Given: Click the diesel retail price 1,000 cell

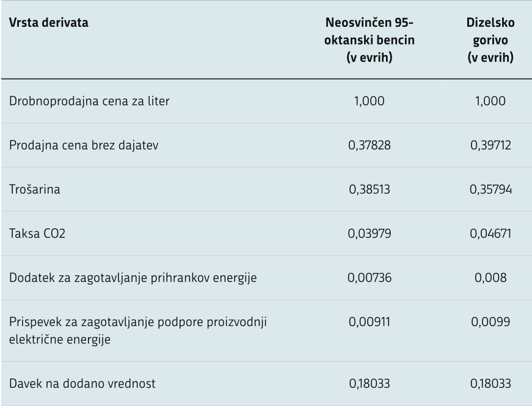Looking at the screenshot, I should pyautogui.click(x=489, y=101).
